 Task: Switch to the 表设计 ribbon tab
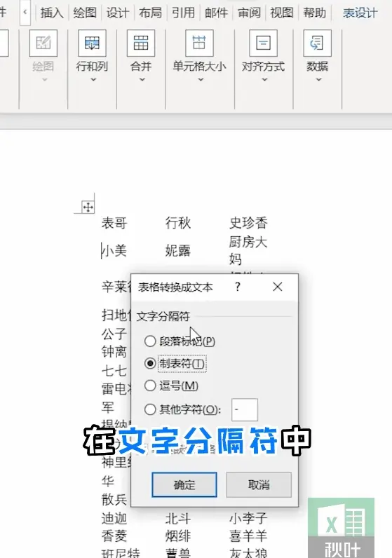click(360, 13)
